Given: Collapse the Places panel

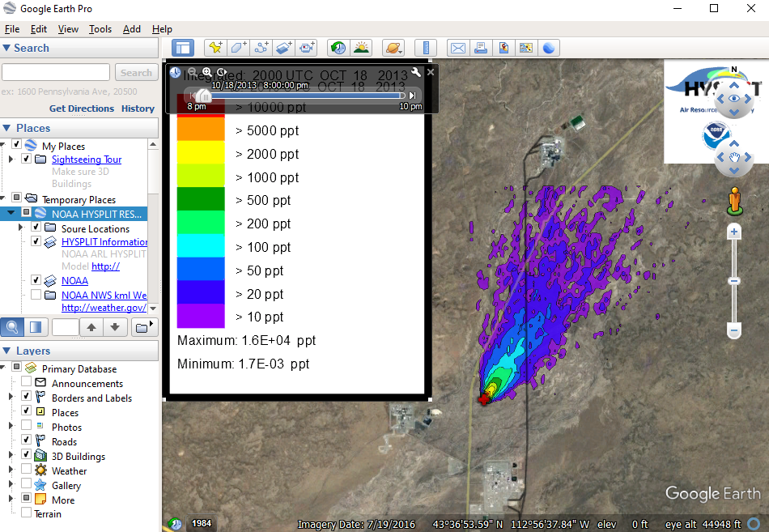Looking at the screenshot, I should click(x=6, y=128).
